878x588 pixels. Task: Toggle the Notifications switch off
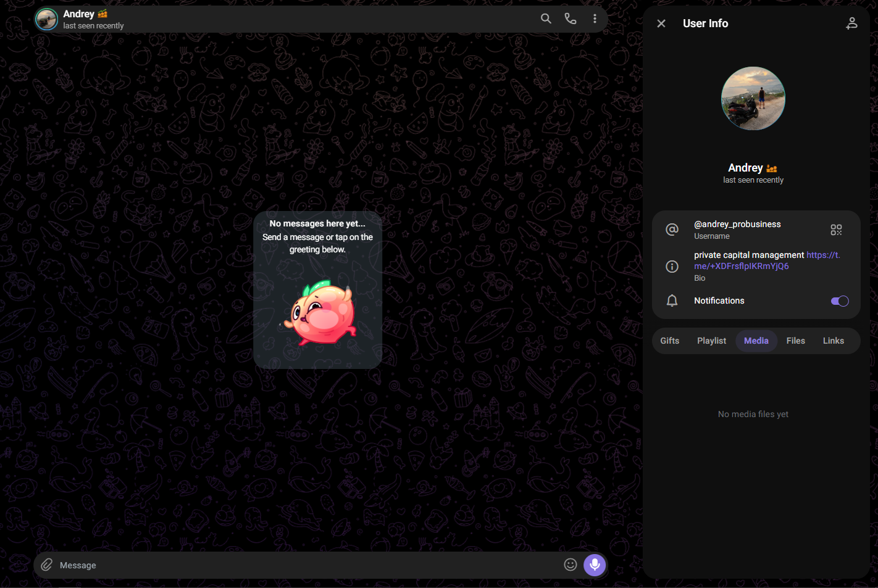click(x=840, y=301)
